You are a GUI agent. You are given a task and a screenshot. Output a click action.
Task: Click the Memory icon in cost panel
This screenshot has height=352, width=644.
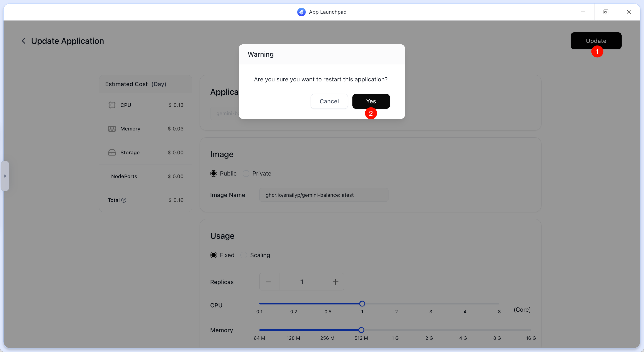[x=112, y=129]
